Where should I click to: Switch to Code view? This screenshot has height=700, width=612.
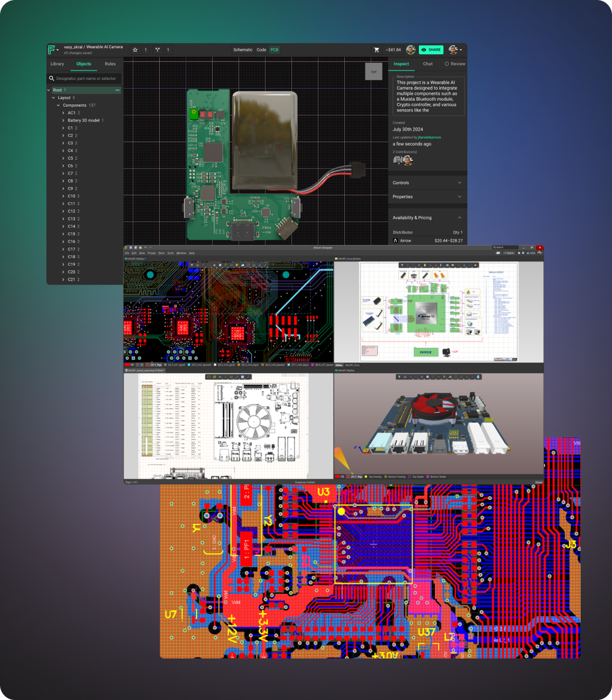261,50
